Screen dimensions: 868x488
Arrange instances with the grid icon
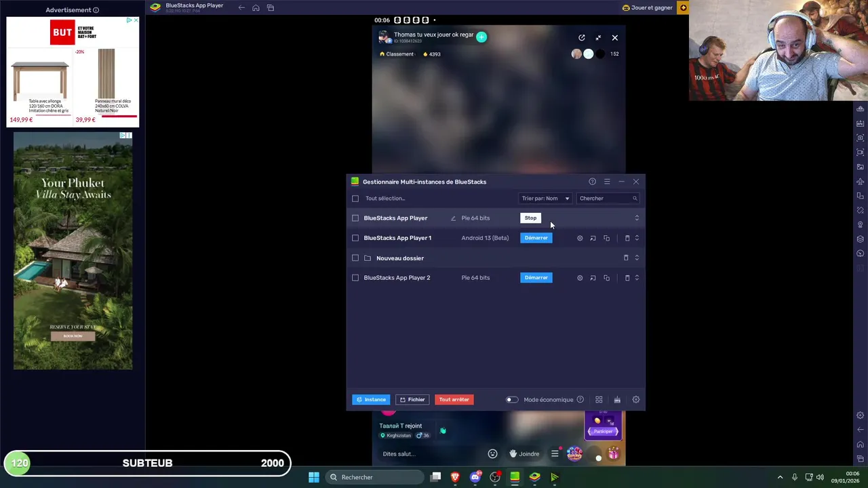tap(599, 400)
